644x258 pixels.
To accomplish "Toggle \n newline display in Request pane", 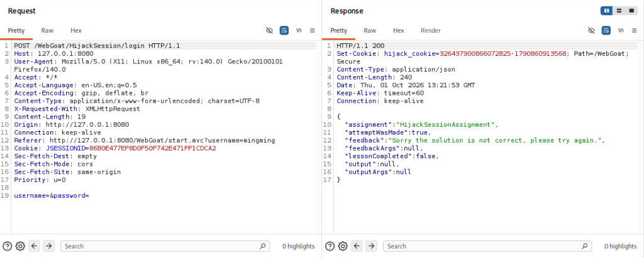I will pyautogui.click(x=299, y=30).
